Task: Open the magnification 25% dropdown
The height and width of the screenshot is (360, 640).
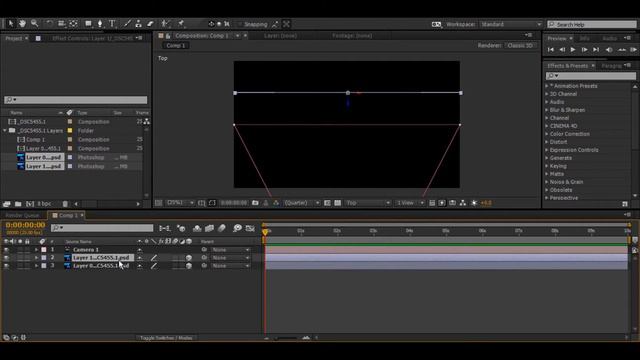Action: 180,203
